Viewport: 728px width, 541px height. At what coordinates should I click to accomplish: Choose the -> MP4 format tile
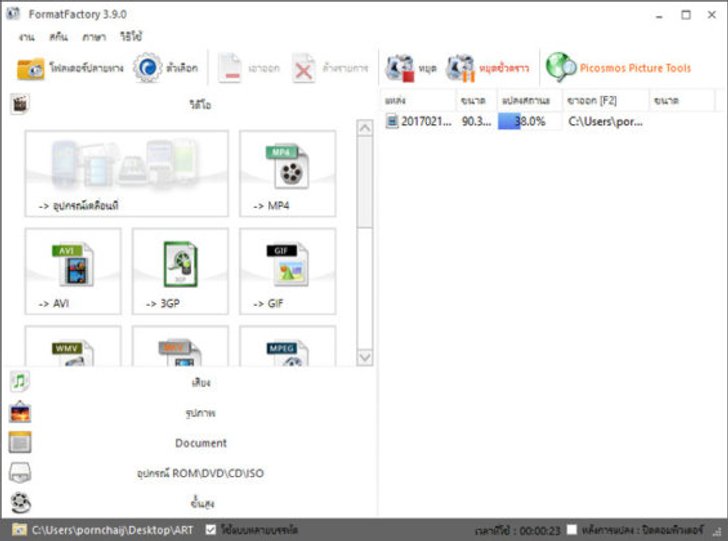tap(287, 173)
